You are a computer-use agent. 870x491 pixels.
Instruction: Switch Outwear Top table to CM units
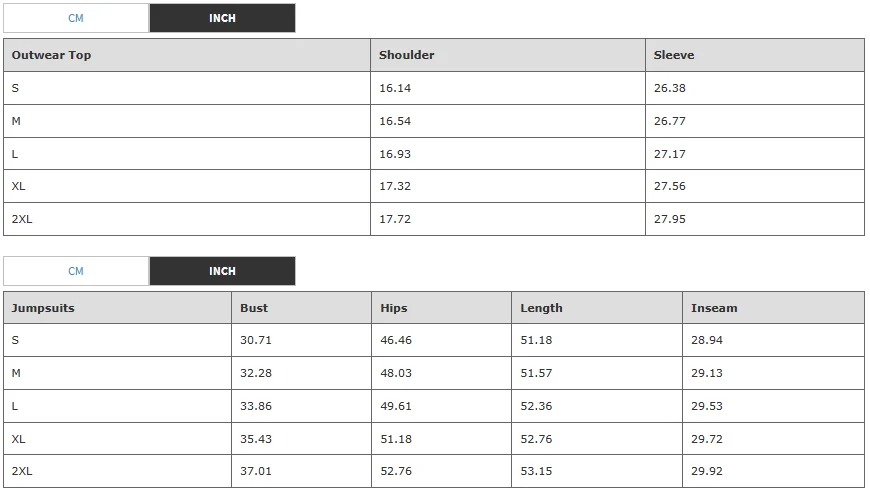pos(76,18)
